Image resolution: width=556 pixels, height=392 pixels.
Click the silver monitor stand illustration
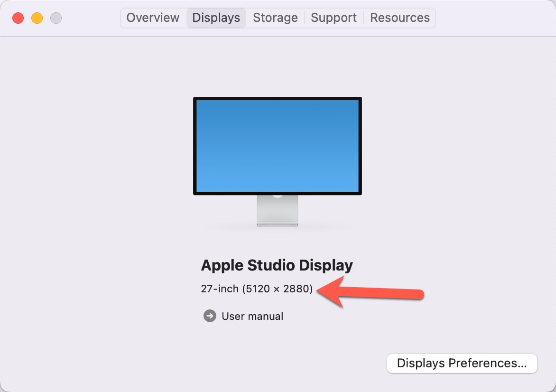pos(278,209)
